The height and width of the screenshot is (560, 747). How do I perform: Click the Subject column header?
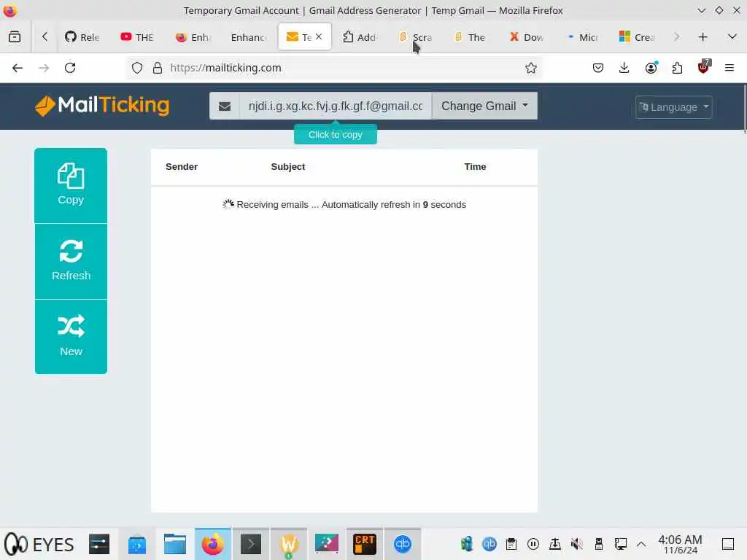tap(287, 167)
